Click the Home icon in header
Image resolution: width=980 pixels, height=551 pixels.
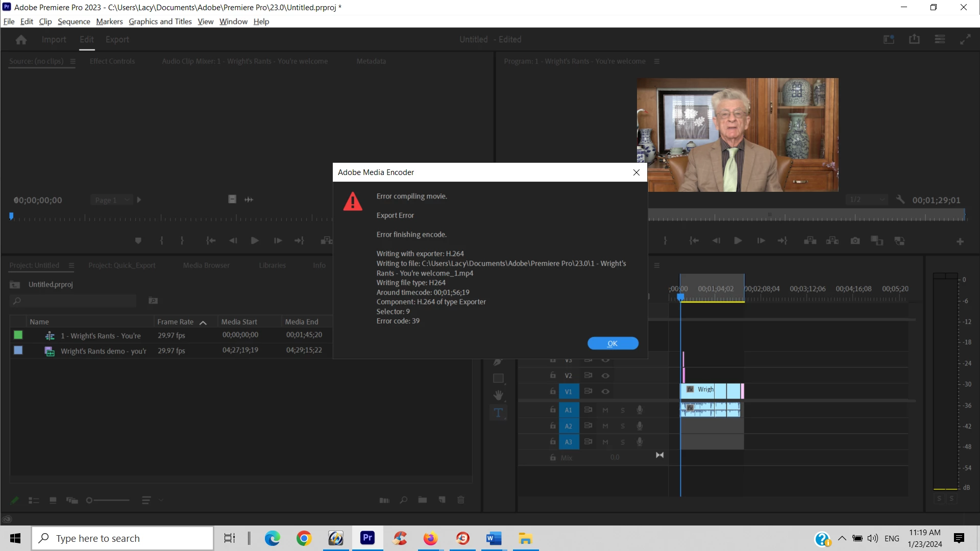[x=21, y=39]
